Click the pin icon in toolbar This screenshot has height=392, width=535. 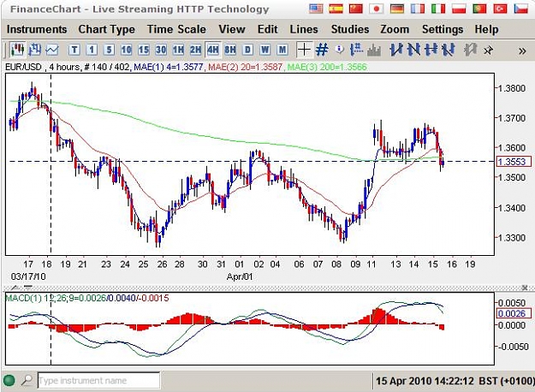pos(488,50)
